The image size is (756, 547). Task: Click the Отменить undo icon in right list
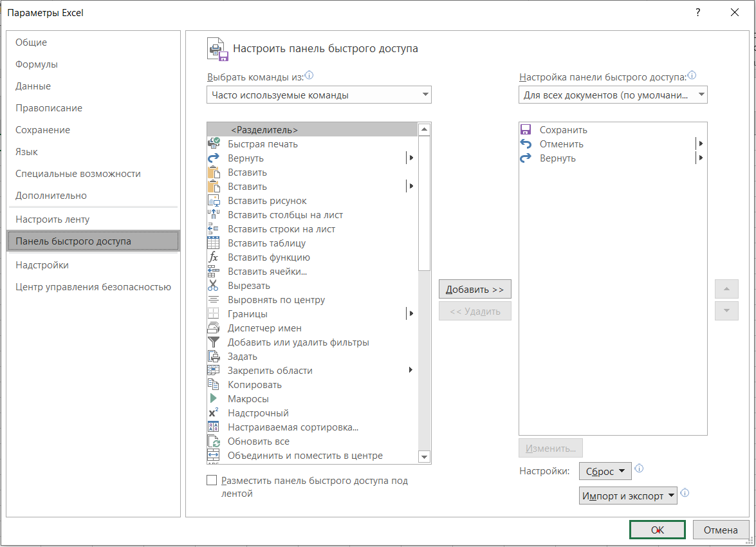click(x=526, y=144)
